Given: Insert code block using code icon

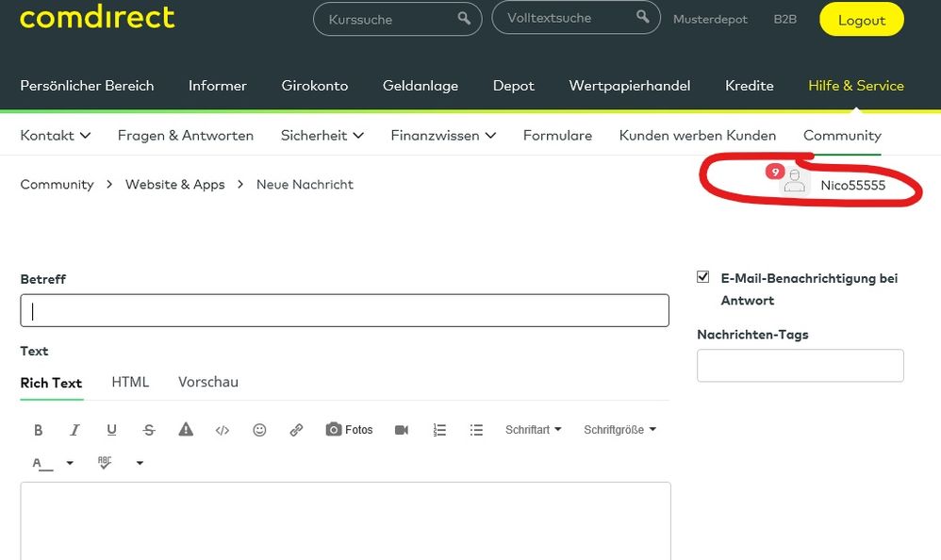Looking at the screenshot, I should [223, 430].
